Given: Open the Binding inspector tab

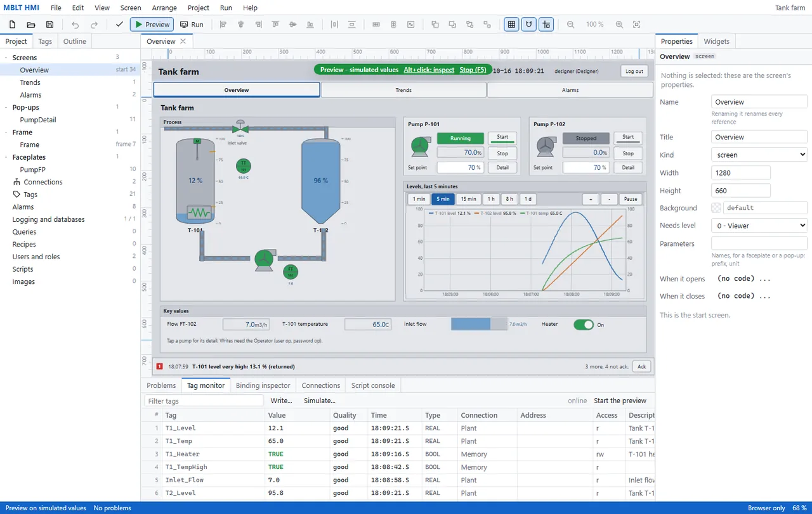Looking at the screenshot, I should (x=263, y=385).
